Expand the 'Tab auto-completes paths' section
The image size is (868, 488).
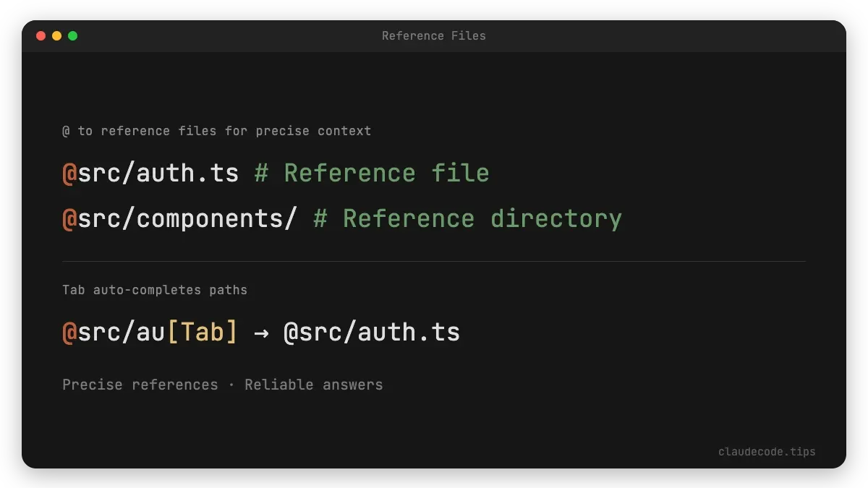click(155, 289)
